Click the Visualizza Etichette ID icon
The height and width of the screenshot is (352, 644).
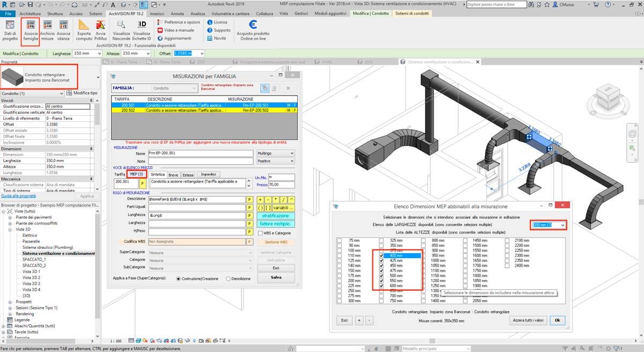click(x=142, y=31)
